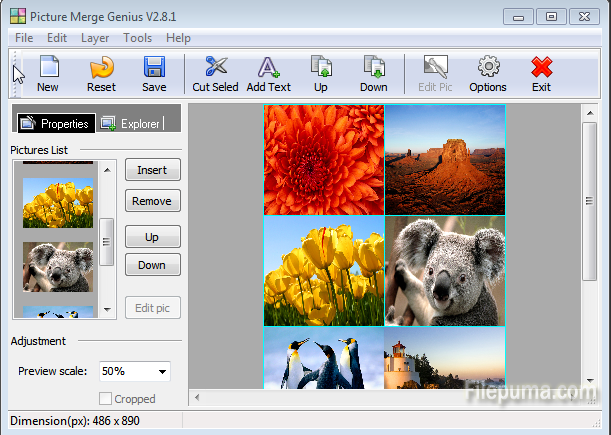The image size is (611, 435).
Task: Click the Save floppy disk icon
Action: point(154,72)
